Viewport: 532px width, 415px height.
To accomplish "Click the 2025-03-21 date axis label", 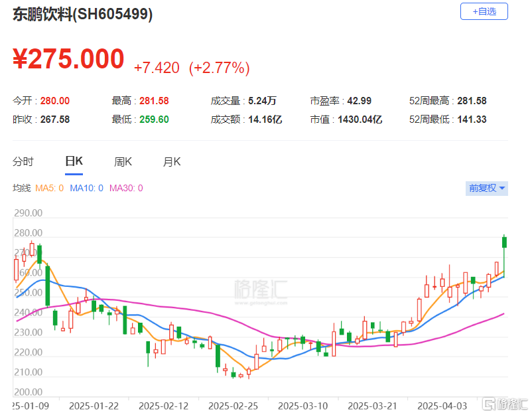I will (x=373, y=406).
